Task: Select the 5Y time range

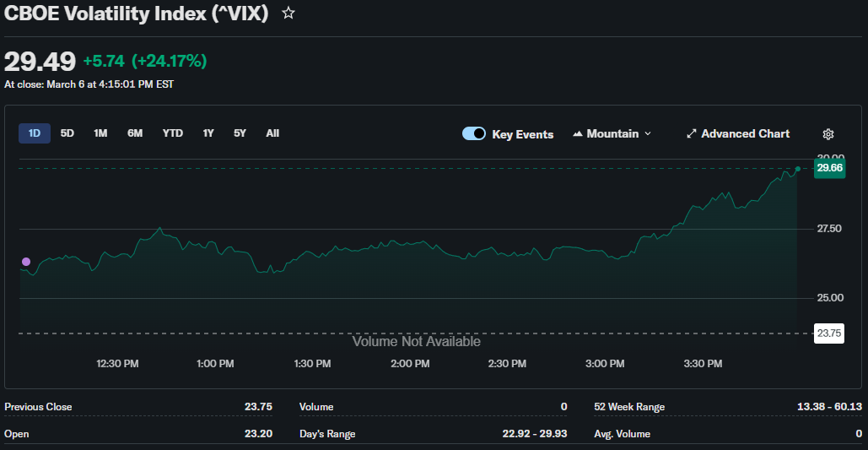Action: [x=240, y=133]
